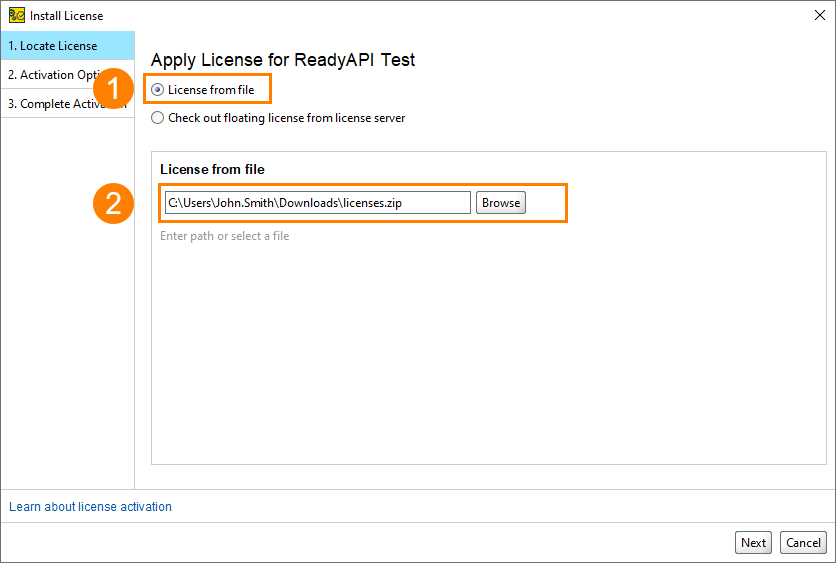Open the Browse file dialog
Image resolution: width=836 pixels, height=563 pixels.
click(501, 203)
